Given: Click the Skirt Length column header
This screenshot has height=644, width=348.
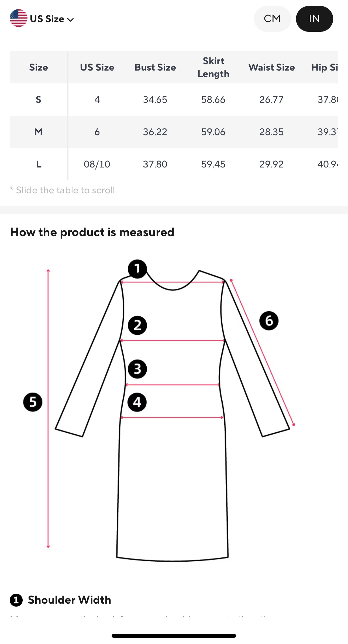Looking at the screenshot, I should click(213, 67).
